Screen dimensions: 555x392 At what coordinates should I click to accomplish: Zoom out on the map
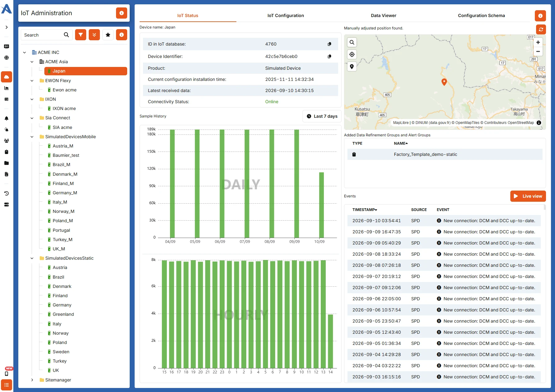point(538,51)
